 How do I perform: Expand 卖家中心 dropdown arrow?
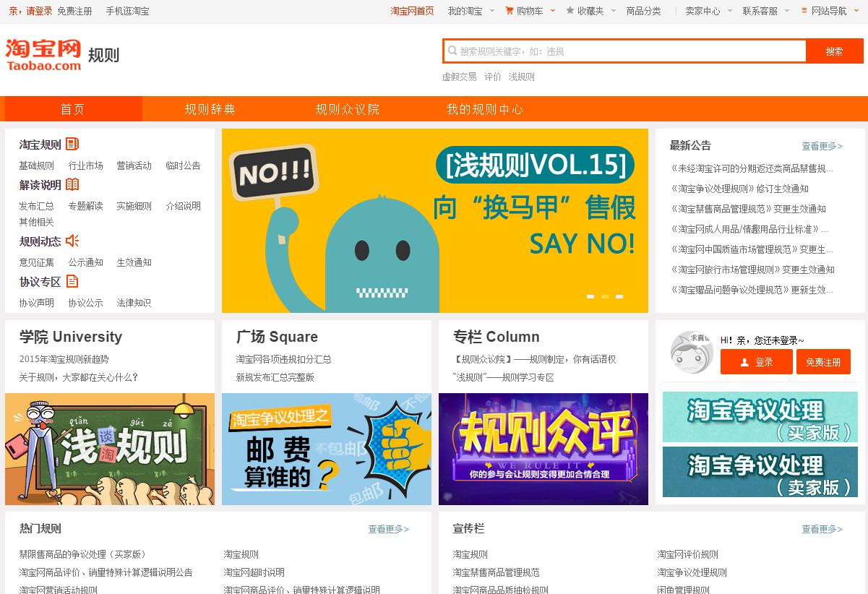pos(730,11)
